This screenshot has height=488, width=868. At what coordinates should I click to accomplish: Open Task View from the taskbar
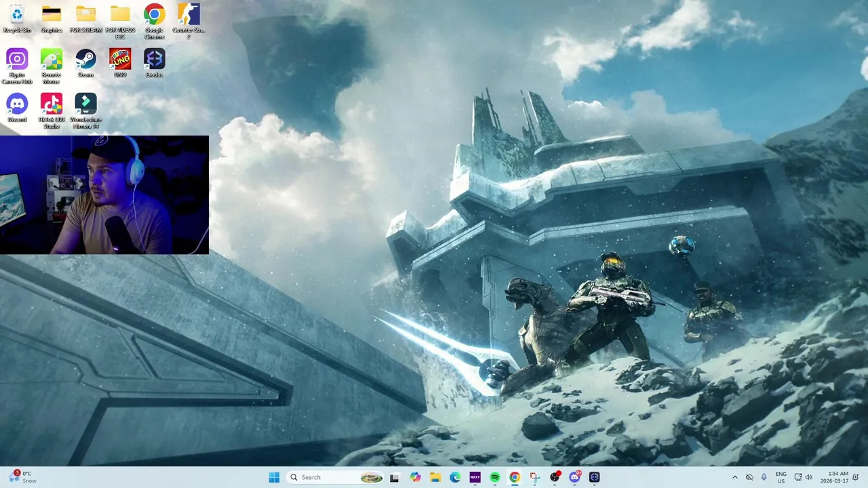click(x=395, y=477)
